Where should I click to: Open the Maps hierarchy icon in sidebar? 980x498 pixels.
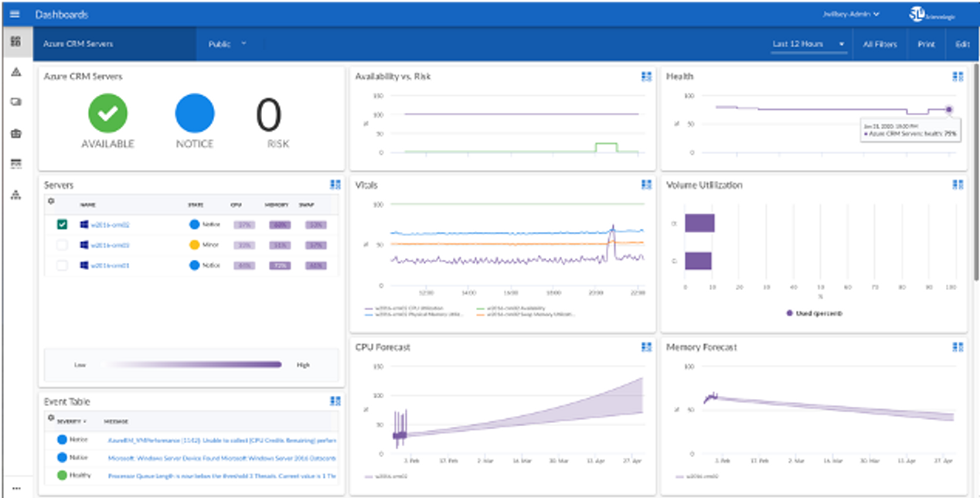[x=17, y=195]
